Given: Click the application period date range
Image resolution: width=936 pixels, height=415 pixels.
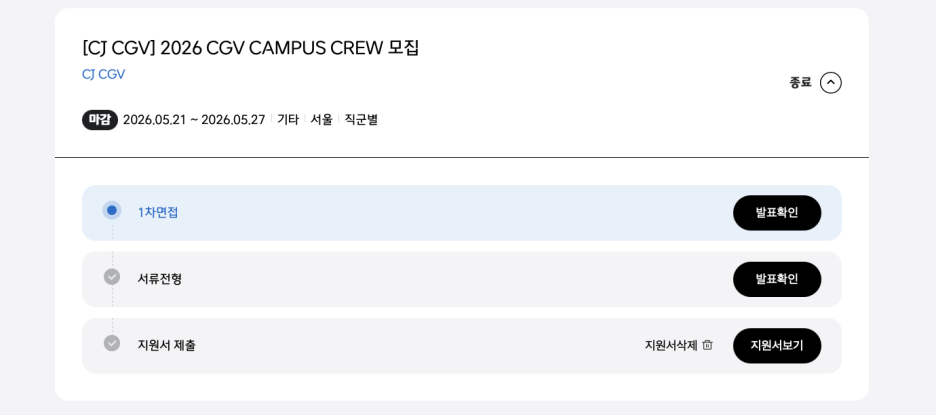Looking at the screenshot, I should pyautogui.click(x=194, y=120).
